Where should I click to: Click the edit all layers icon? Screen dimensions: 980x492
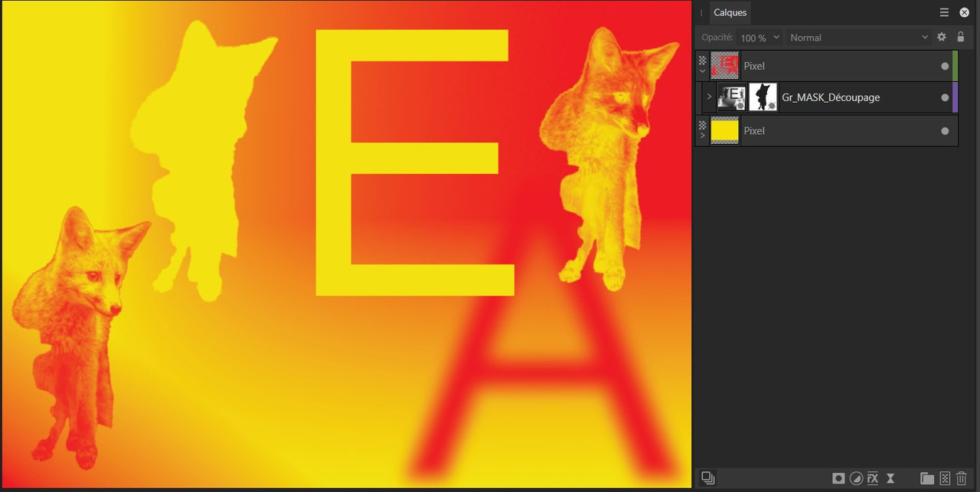point(707,478)
